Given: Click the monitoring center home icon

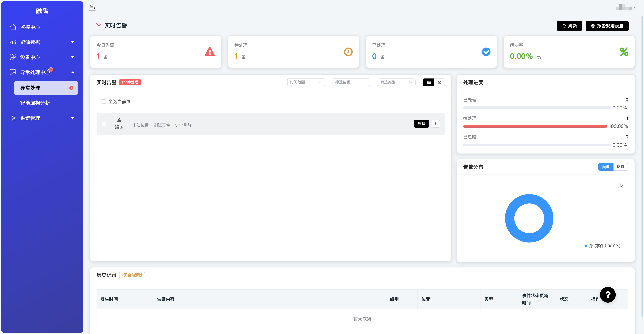Looking at the screenshot, I should coord(13,27).
